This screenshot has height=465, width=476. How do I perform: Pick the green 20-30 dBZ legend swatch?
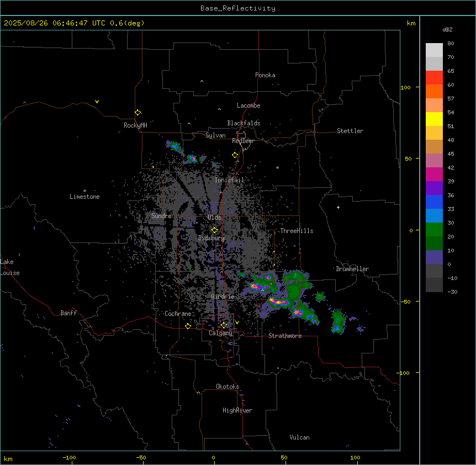[434, 230]
